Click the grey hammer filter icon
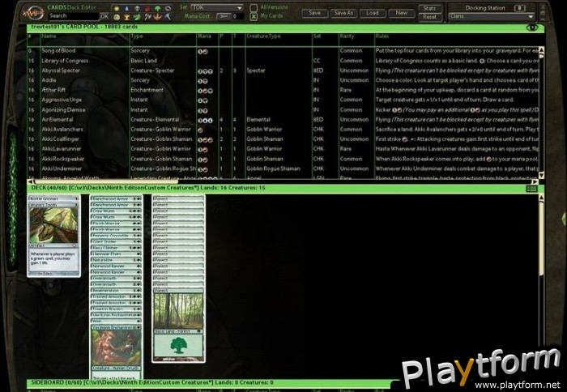 (168, 17)
